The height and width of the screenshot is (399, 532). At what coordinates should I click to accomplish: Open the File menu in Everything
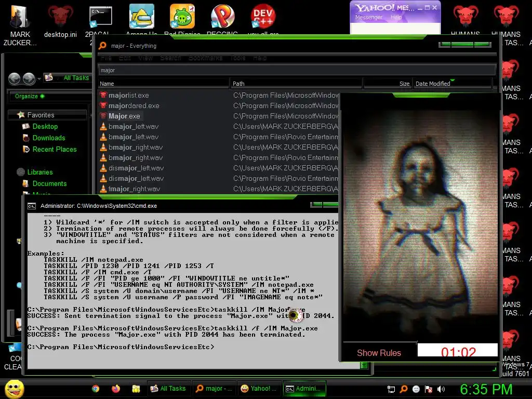106,58
